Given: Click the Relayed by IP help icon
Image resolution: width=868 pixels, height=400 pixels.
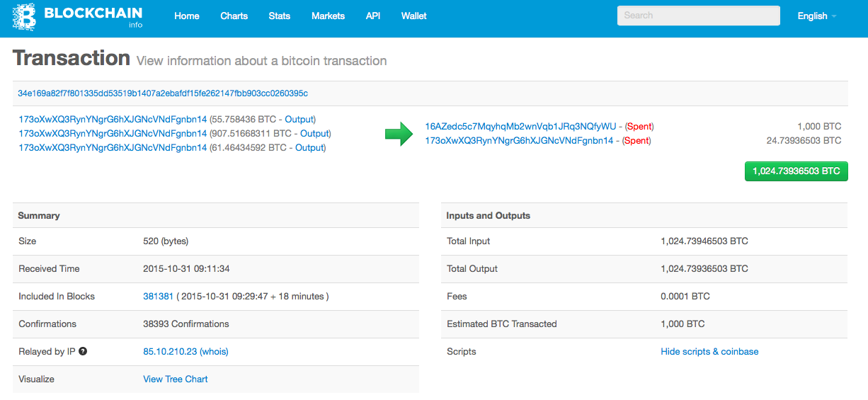Looking at the screenshot, I should pos(83,351).
